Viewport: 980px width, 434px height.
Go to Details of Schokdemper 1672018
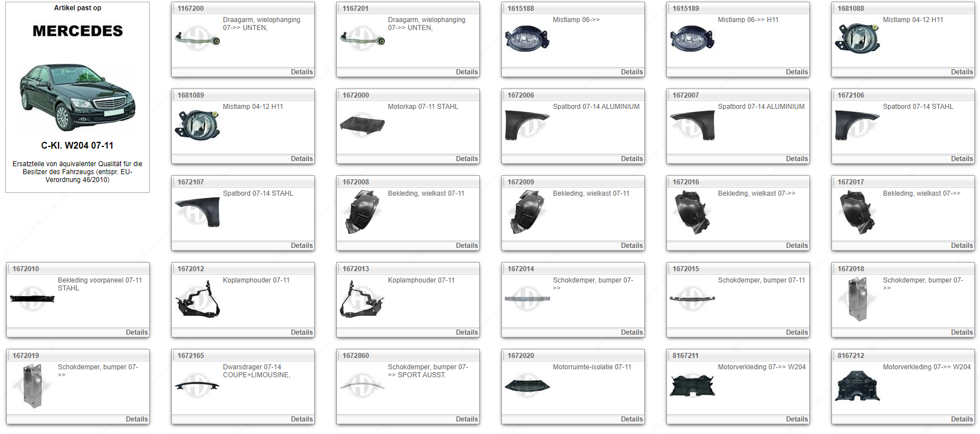[x=962, y=332]
